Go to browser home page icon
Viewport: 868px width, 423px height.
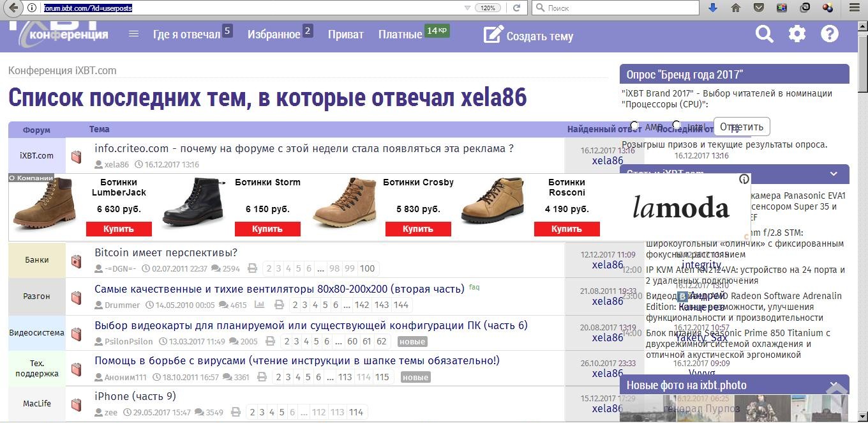coord(736,8)
